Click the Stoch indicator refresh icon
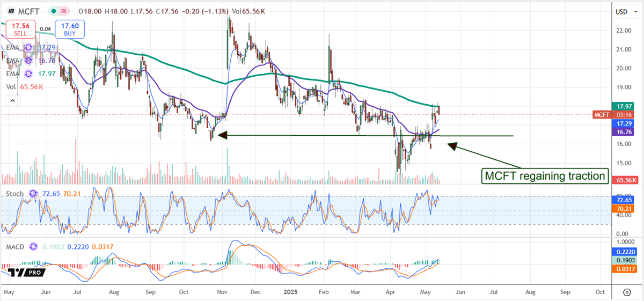Image resolution: width=644 pixels, height=301 pixels. pyautogui.click(x=34, y=193)
